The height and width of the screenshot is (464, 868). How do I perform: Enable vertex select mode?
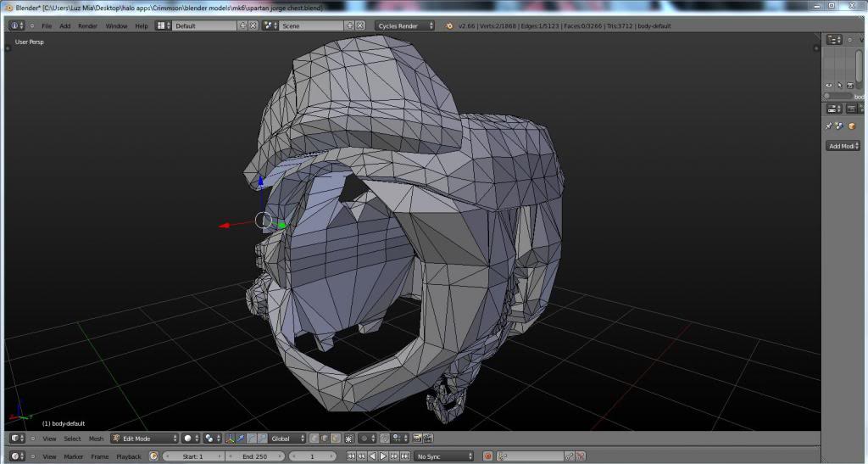[314, 439]
